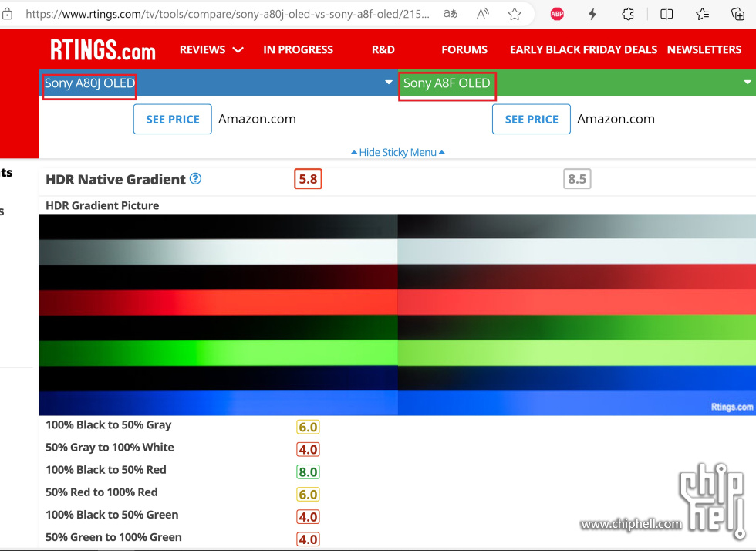Add page to favorites with star icon

pos(515,14)
